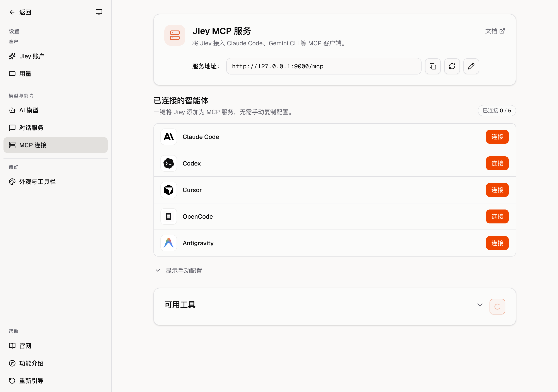Click the Claude Code logo icon
This screenshot has height=392, width=558.
(169, 137)
